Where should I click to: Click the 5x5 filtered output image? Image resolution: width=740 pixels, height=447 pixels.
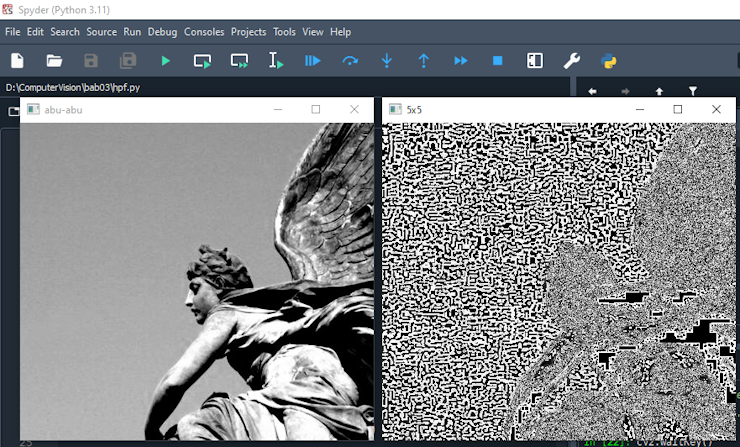point(559,281)
